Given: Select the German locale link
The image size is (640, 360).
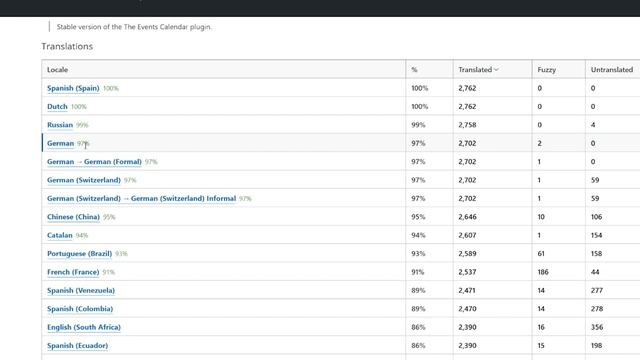Looking at the screenshot, I should point(60,143).
